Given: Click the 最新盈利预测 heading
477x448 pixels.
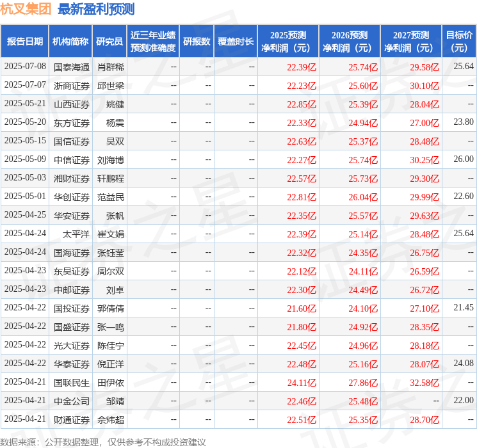Looking at the screenshot, I should (96, 9).
